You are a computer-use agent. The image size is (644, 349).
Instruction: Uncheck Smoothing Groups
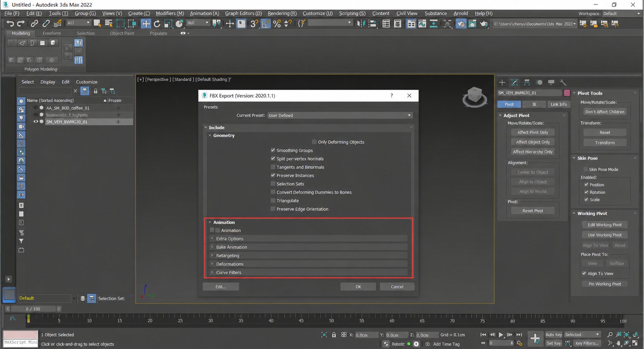(273, 150)
